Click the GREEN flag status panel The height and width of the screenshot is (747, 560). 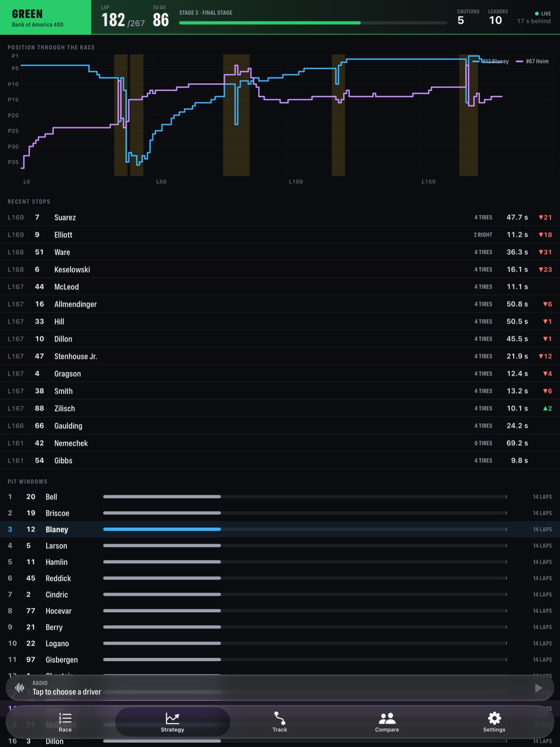click(x=46, y=17)
